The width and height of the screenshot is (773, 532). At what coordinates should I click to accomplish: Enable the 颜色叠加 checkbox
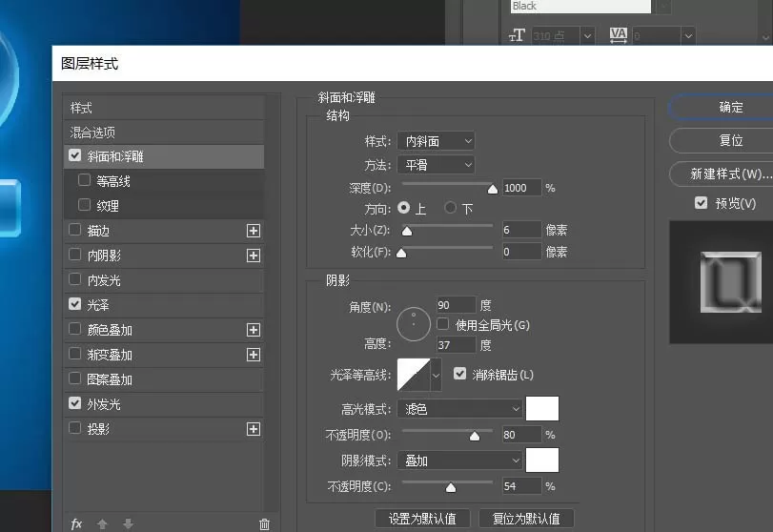[75, 328]
